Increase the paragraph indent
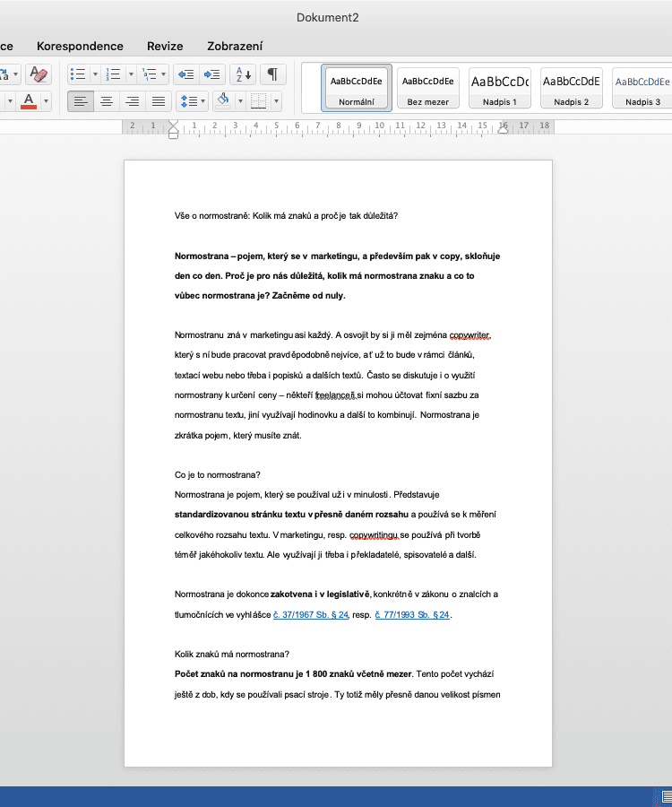Viewport: 672px width, 807px height. click(211, 74)
